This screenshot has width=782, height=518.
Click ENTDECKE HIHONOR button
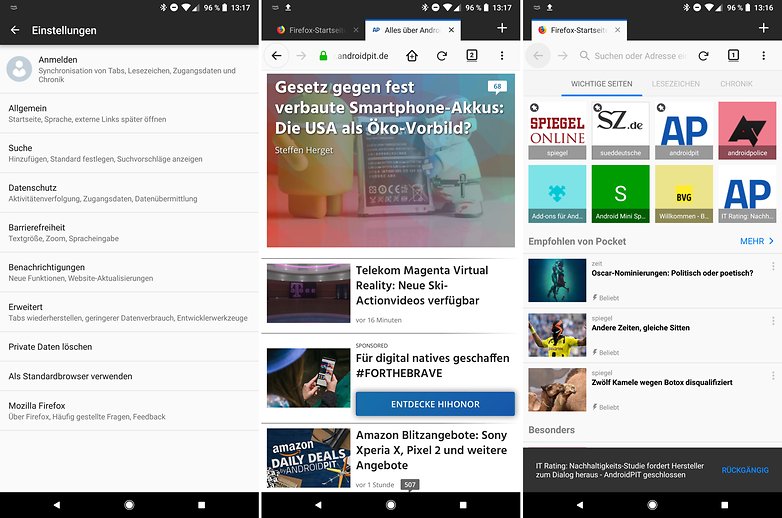click(x=435, y=404)
